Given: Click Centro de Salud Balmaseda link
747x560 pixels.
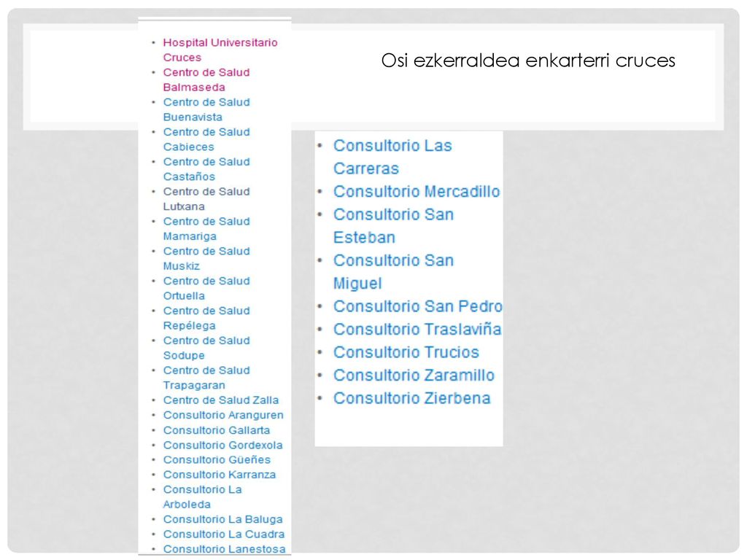Looking at the screenshot, I should 206,79.
